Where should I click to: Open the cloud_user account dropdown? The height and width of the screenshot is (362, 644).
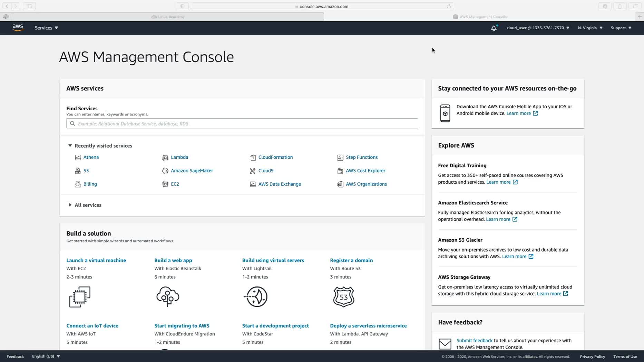[x=538, y=28]
